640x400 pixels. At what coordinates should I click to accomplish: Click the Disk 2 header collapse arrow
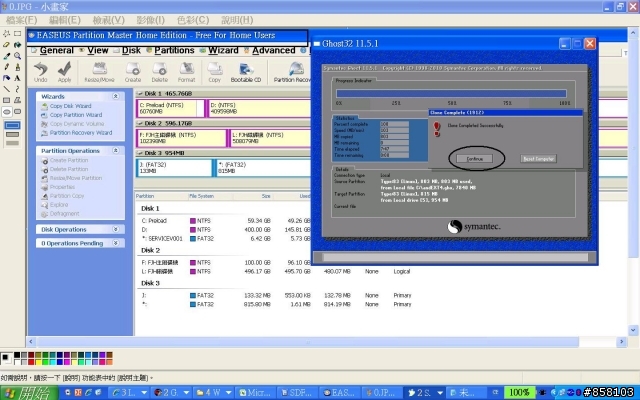140,123
